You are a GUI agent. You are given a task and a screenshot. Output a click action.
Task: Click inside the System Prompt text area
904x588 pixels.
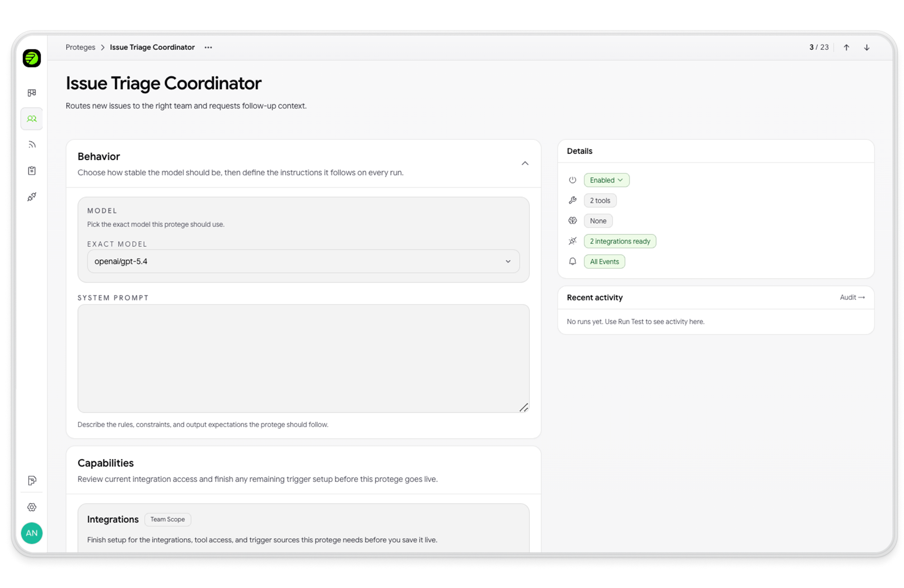click(303, 359)
